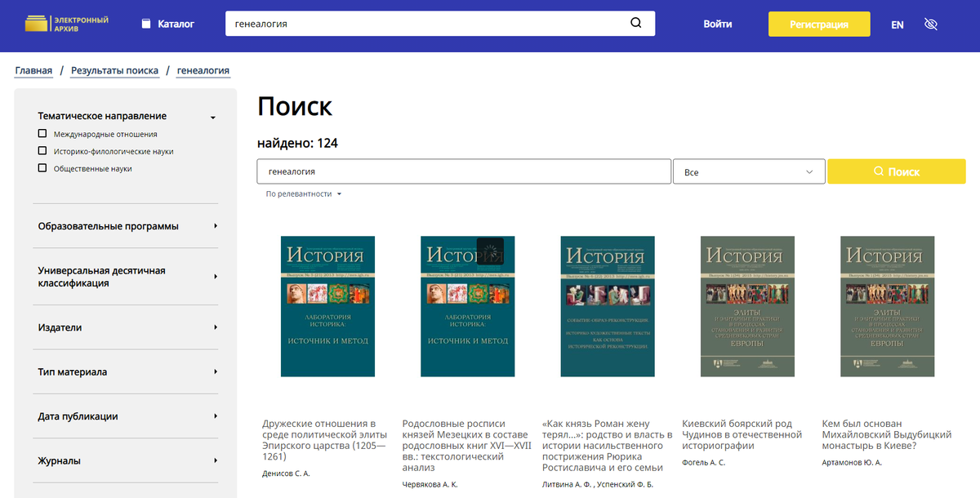Open the Главная breadcrumb link
Image resolution: width=980 pixels, height=498 pixels.
33,70
